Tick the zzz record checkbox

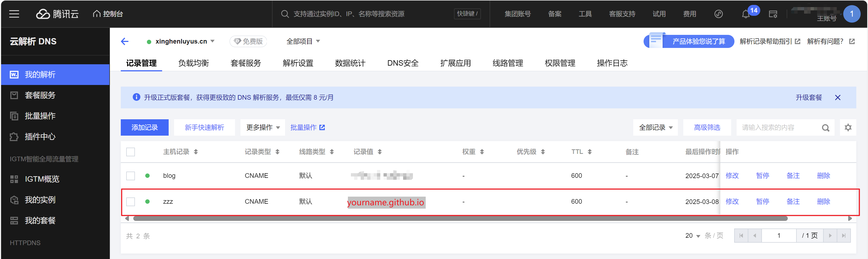tap(130, 202)
